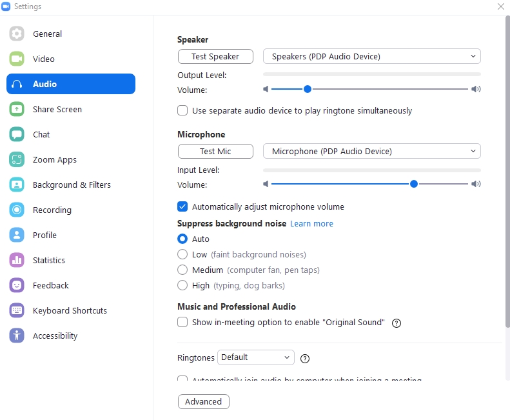
Task: Click the Recording icon in the sidebar
Action: pos(17,210)
